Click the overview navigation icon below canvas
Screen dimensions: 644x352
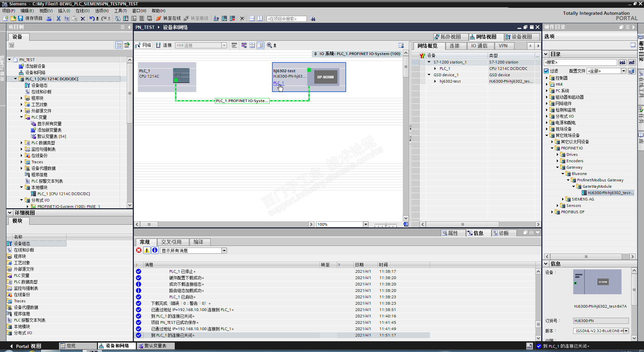(406, 224)
